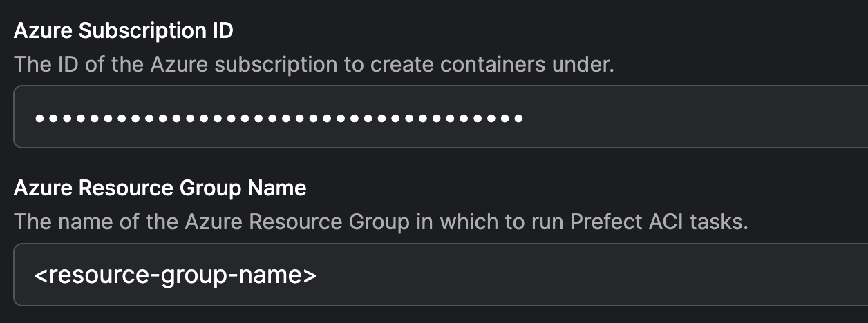Place cursor after "<resource-group-name>" closing bracket
Viewport: 868px width, 323px height.
[318, 275]
